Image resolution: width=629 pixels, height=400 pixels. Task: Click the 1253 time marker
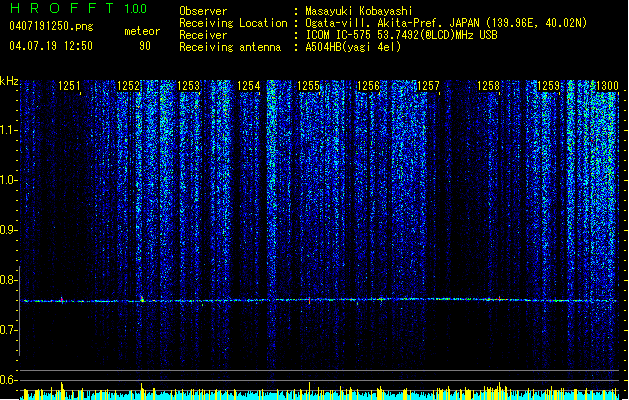coord(188,86)
